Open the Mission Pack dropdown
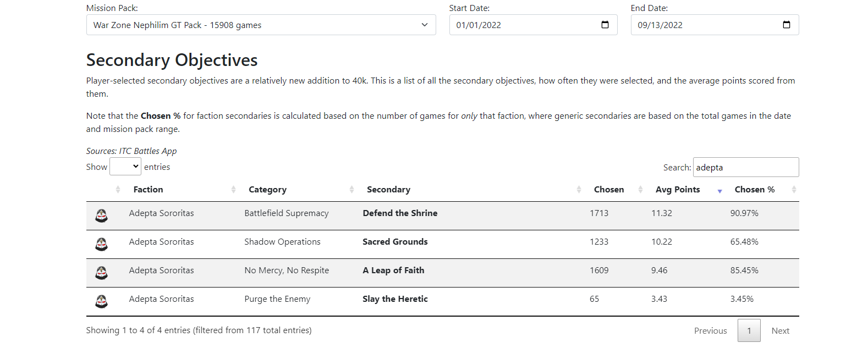This screenshot has height=348, width=868. tap(261, 25)
